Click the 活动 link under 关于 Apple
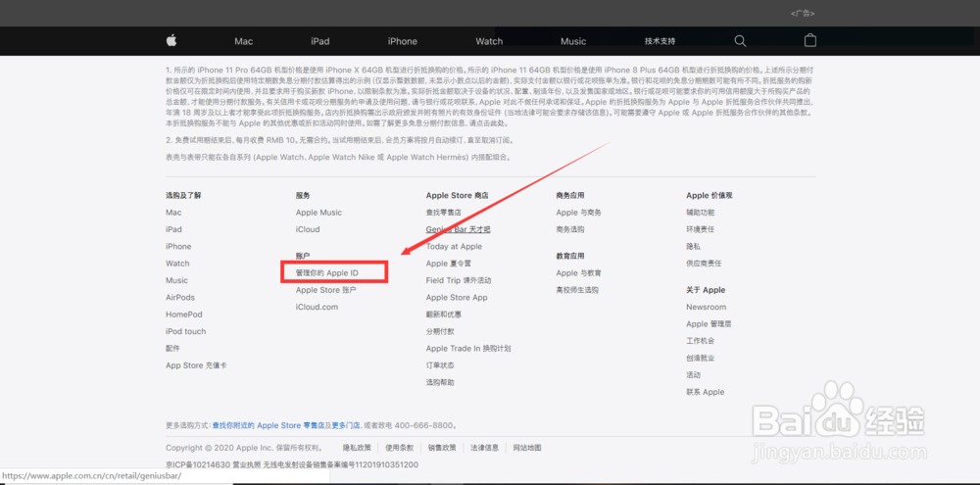This screenshot has width=980, height=485. point(693,375)
